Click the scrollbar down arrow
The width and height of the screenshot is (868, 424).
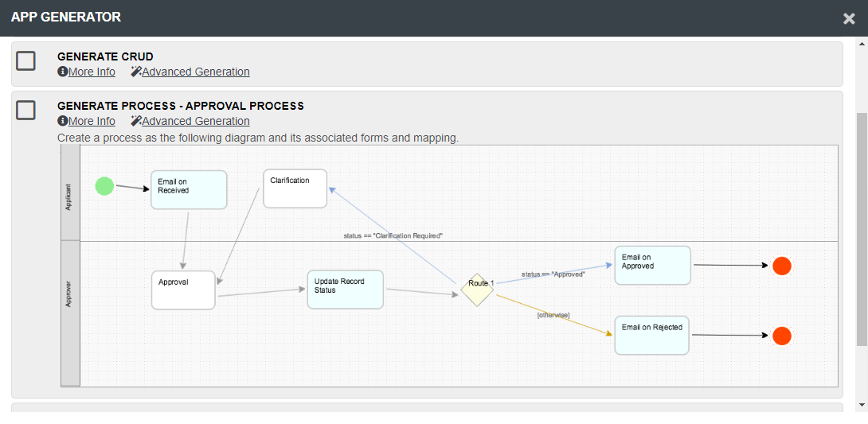click(862, 405)
